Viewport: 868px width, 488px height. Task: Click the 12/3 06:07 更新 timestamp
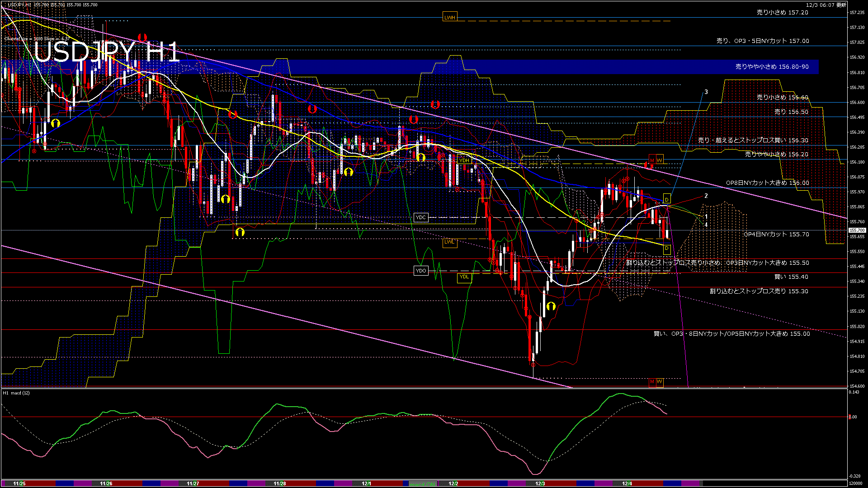point(826,5)
